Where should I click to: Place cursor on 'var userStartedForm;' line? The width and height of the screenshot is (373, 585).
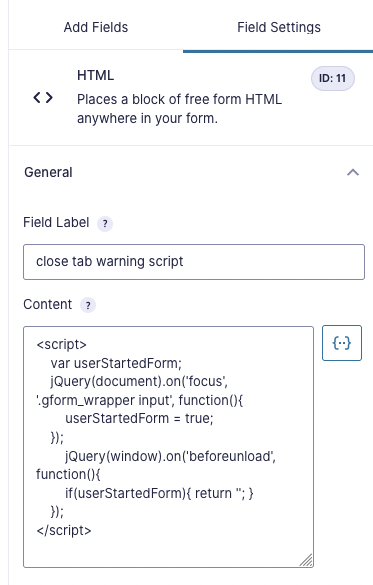pos(116,363)
